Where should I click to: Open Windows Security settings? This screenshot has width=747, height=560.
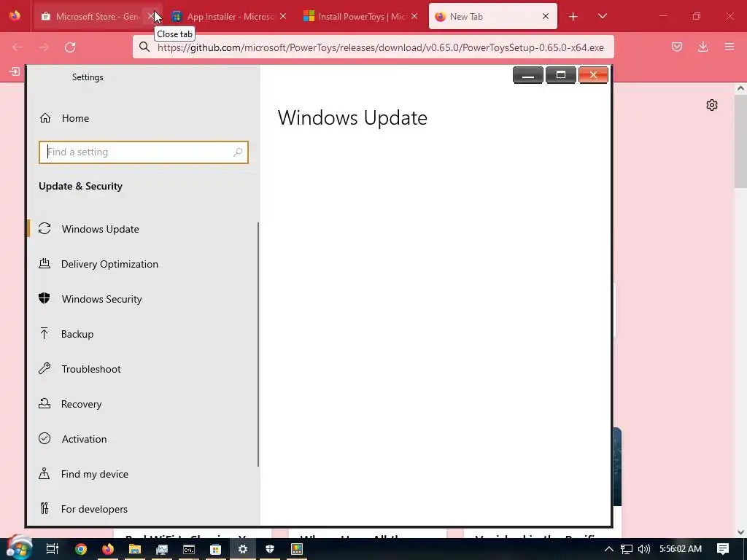[x=143, y=299]
